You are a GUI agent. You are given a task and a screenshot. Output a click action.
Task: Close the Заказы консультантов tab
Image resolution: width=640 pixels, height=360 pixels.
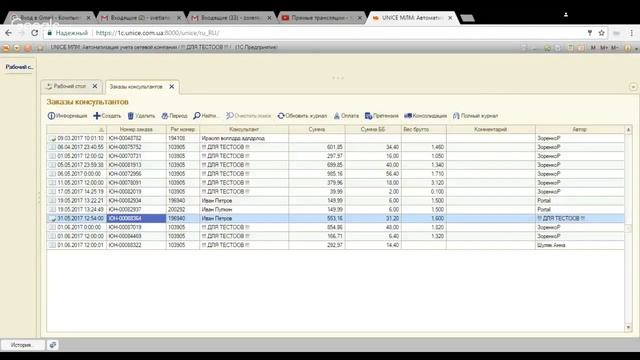[x=172, y=87]
